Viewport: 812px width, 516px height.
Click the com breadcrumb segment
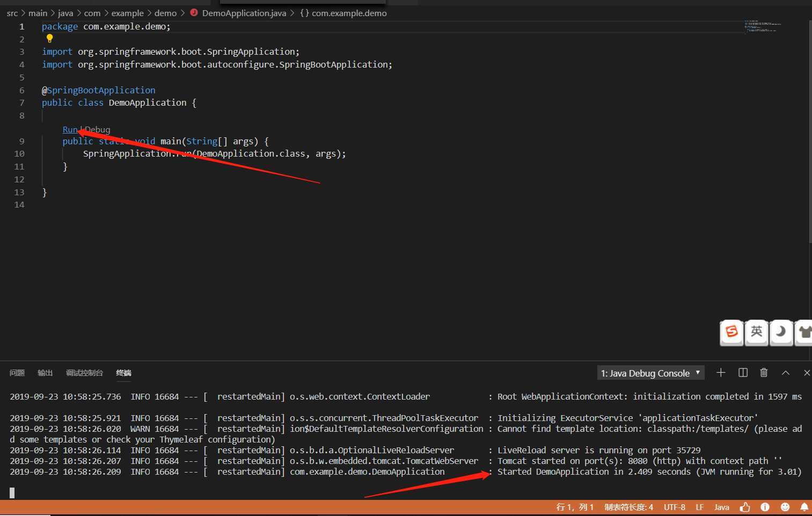click(x=92, y=13)
